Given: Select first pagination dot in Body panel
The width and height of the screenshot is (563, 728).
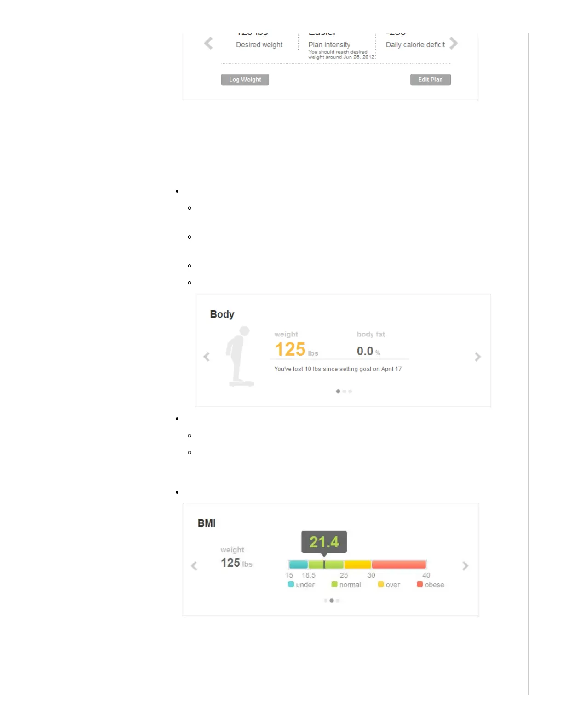Looking at the screenshot, I should point(338,392).
